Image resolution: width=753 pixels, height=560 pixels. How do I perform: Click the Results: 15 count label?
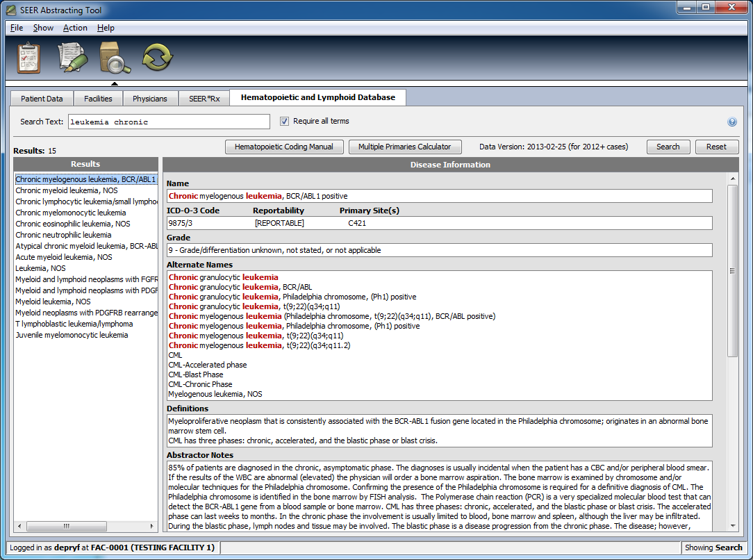click(35, 151)
